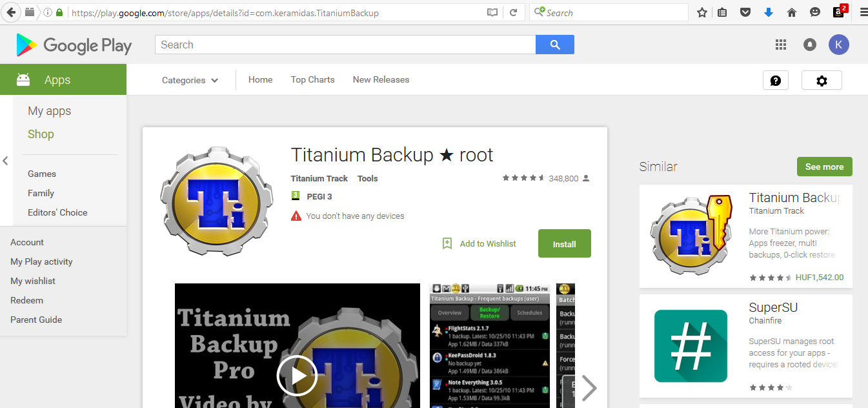Click the smiley face toolbar icon
Screen dimensions: 868x408
tap(815, 12)
